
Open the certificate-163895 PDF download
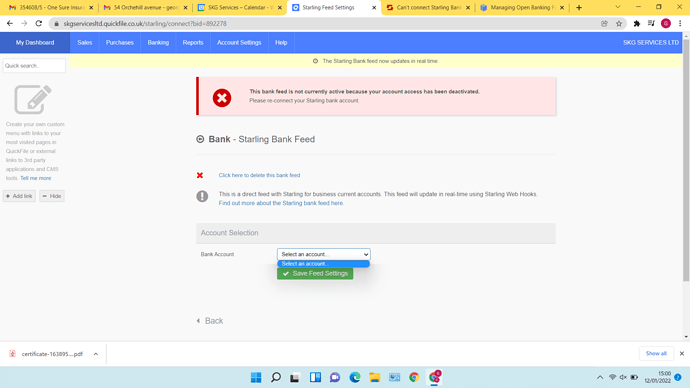click(52, 354)
